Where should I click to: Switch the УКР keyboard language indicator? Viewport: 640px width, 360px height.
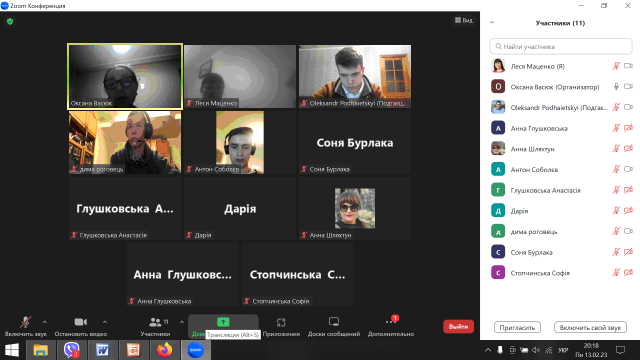(563, 350)
